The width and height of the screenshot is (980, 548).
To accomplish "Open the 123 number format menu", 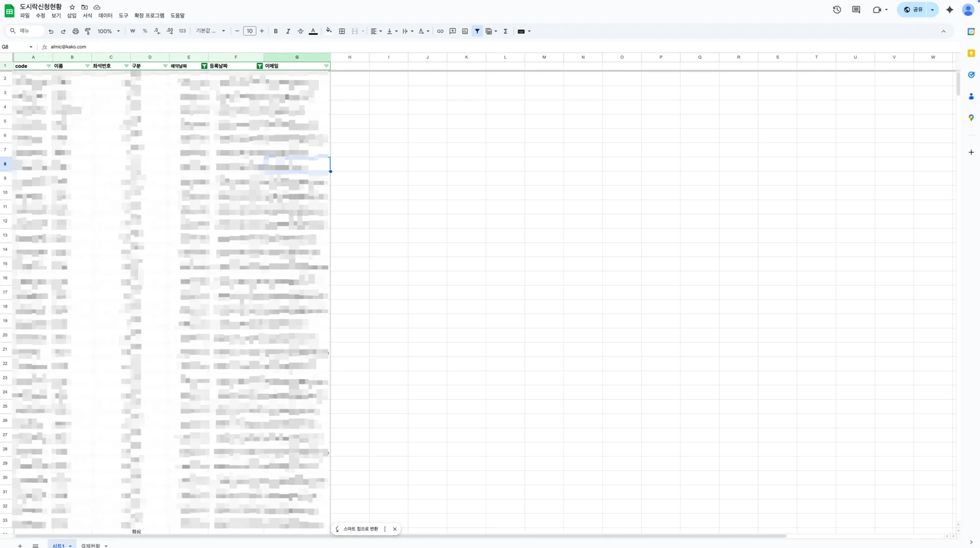I will [182, 31].
